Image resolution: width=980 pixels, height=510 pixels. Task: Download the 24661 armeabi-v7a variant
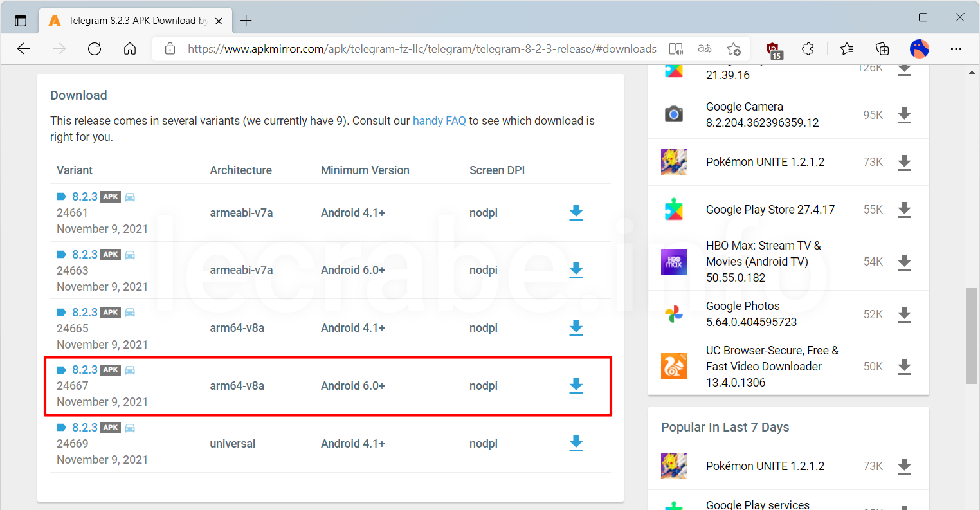click(x=576, y=212)
